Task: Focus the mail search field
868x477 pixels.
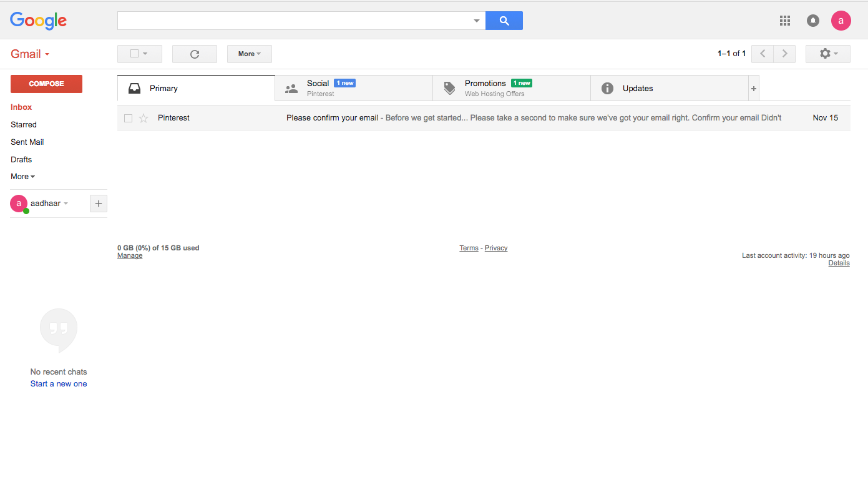Action: [293, 21]
